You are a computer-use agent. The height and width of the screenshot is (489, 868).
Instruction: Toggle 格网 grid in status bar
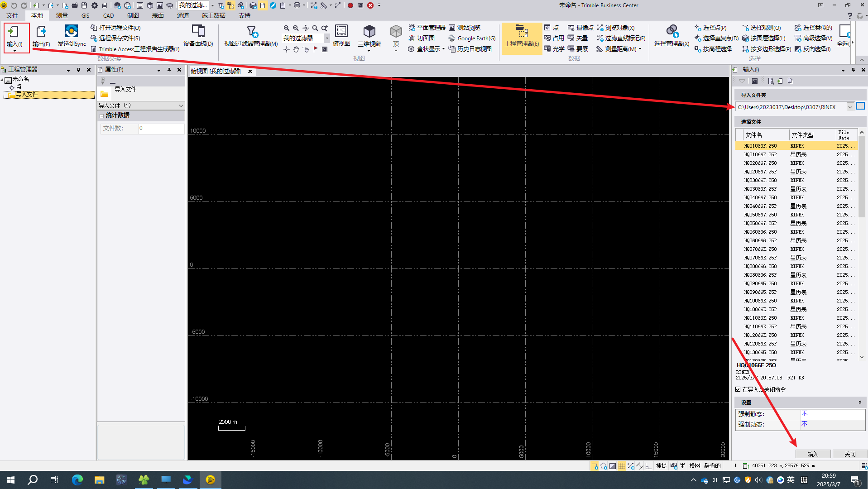point(695,466)
